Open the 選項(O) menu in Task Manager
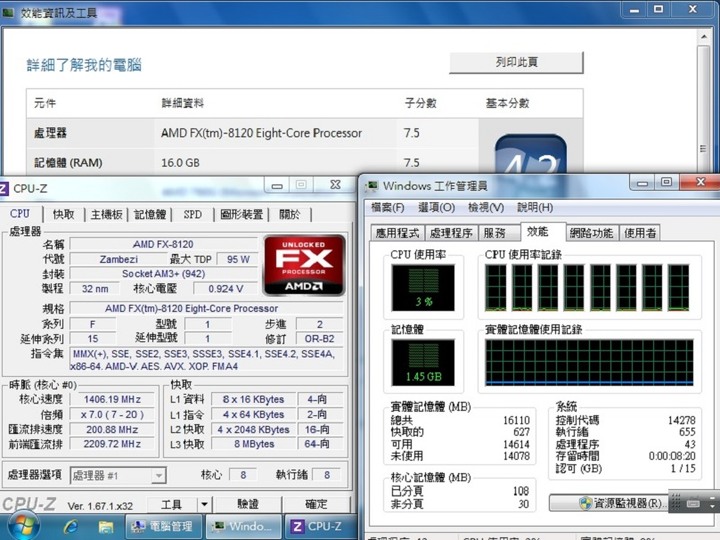This screenshot has height=540, width=720. pos(437,208)
